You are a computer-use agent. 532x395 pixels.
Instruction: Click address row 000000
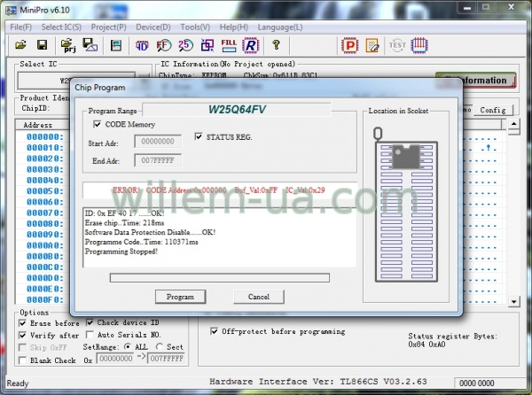click(45, 137)
